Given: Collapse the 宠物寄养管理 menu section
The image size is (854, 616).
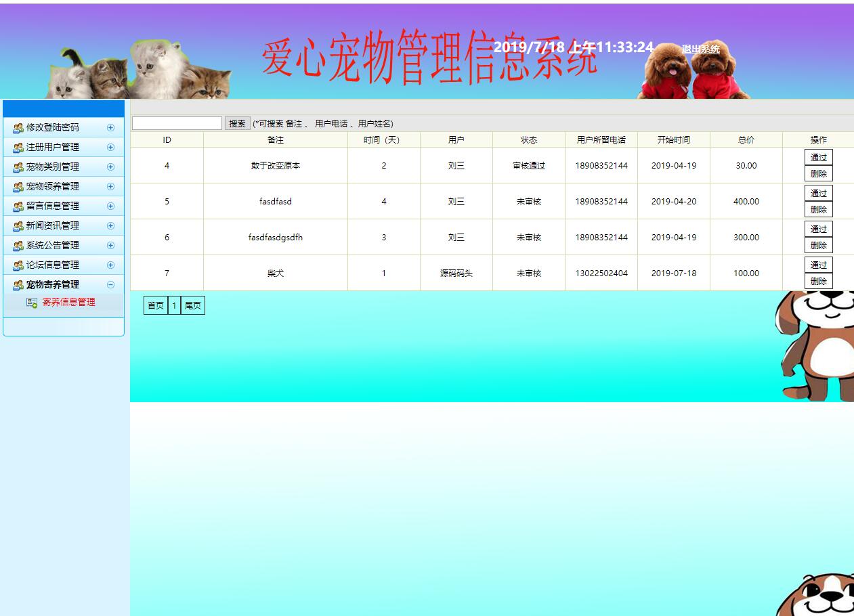Looking at the screenshot, I should point(110,284).
